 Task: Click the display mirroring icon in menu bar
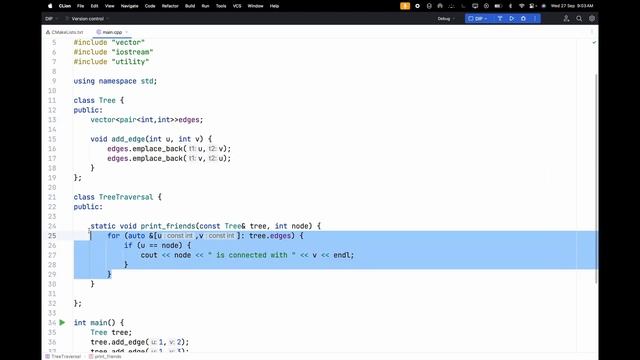pos(475,6)
